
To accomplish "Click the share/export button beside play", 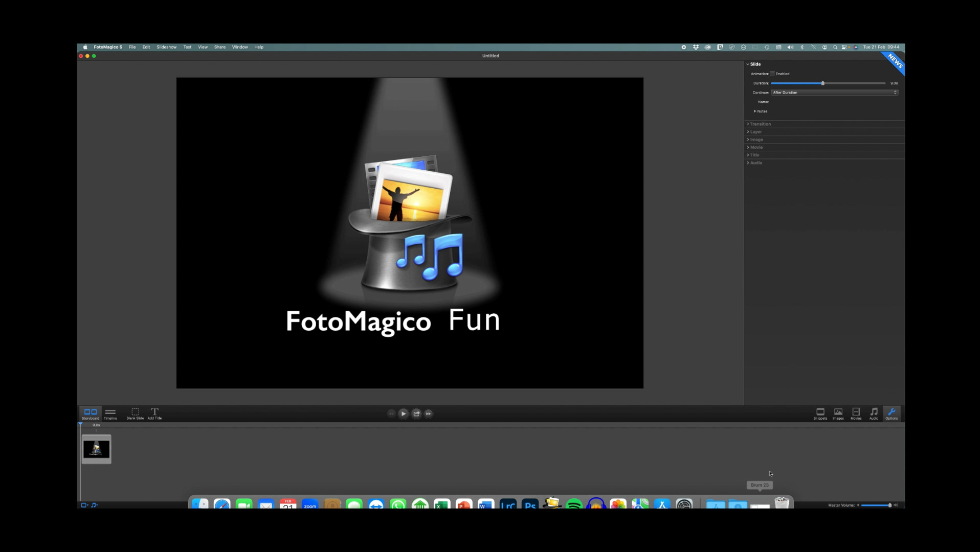I will pyautogui.click(x=416, y=413).
